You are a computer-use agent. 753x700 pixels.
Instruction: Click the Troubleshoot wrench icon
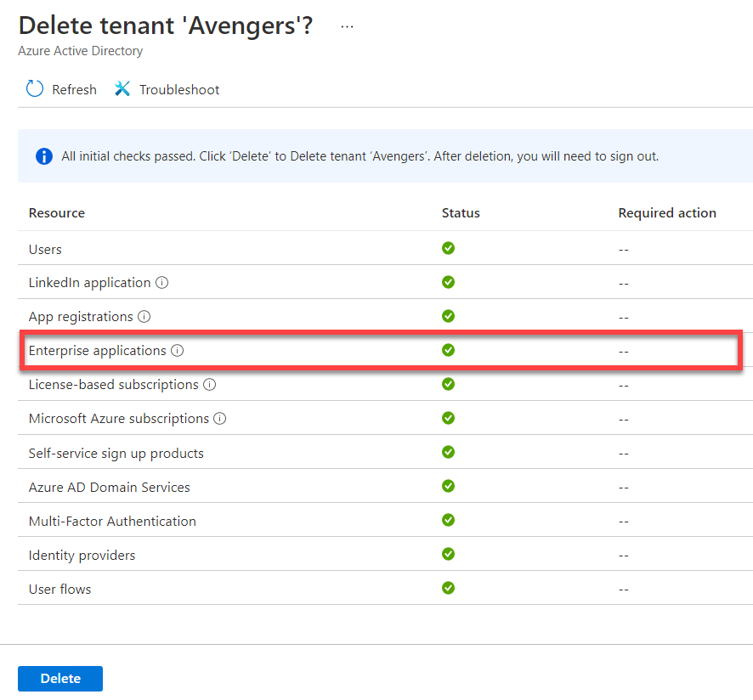coord(122,89)
